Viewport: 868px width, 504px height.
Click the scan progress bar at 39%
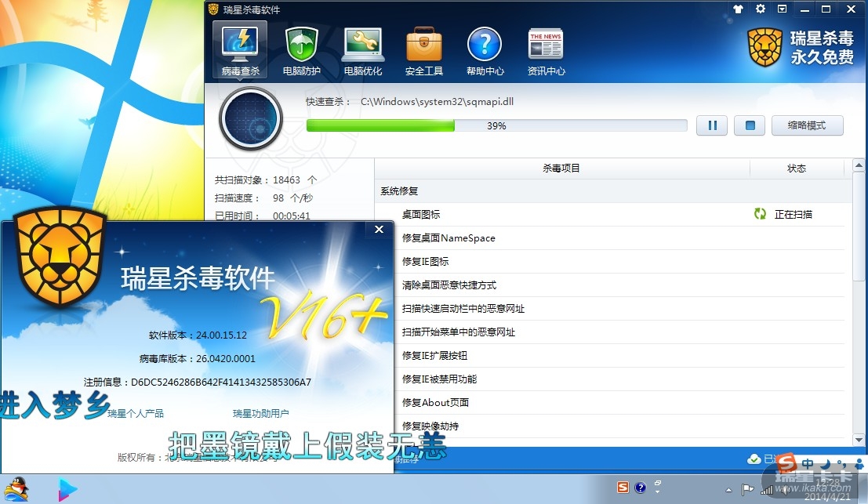tap(496, 125)
